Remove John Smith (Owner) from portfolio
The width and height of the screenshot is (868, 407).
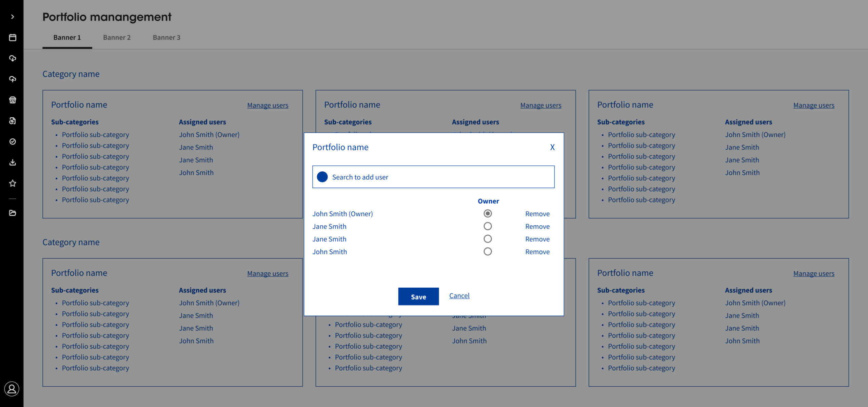pyautogui.click(x=537, y=214)
